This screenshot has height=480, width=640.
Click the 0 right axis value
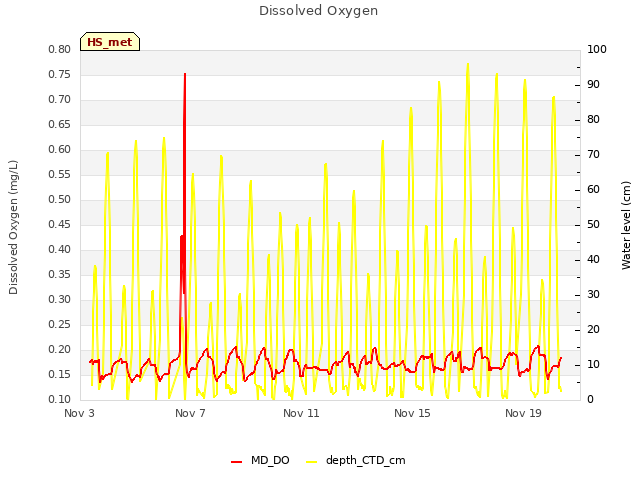[590, 399]
